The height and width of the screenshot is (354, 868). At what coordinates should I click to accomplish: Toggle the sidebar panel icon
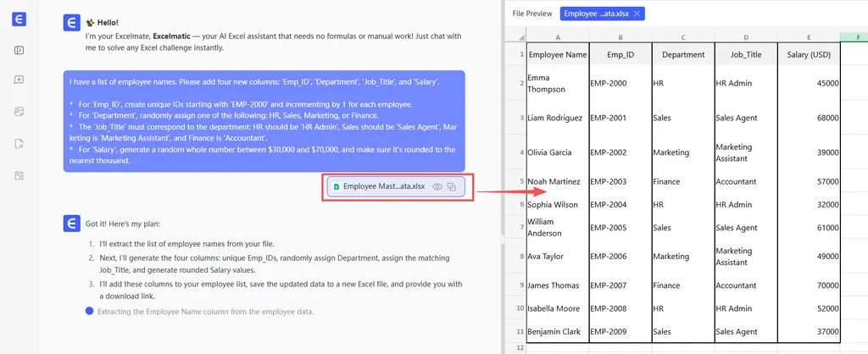[19, 50]
